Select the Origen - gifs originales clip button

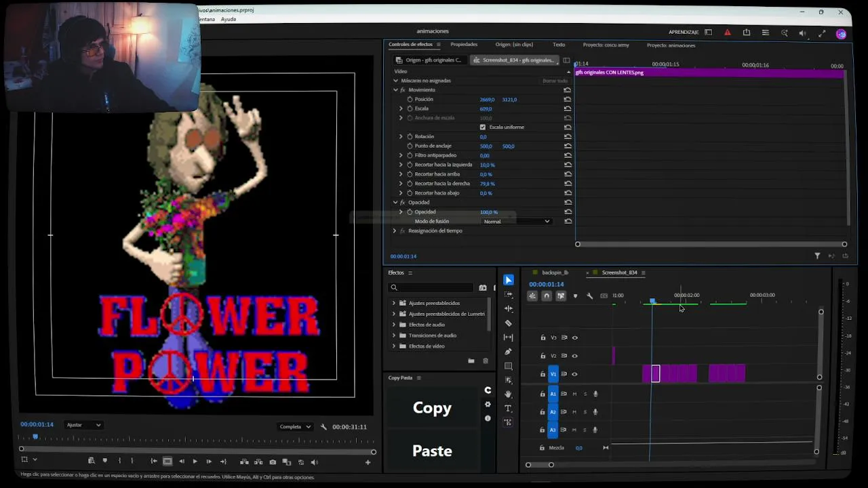pyautogui.click(x=429, y=60)
